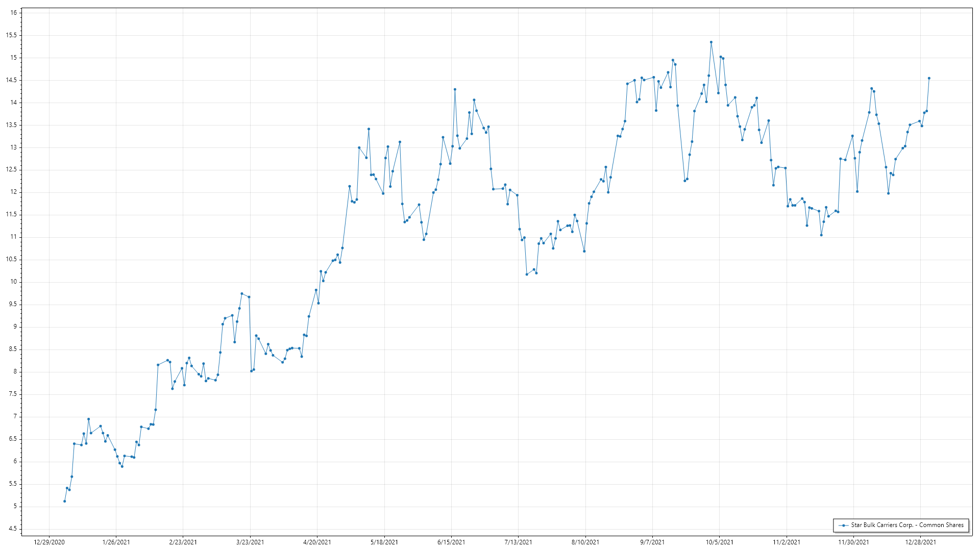Click the 6/15/2021 axis label

pos(451,542)
